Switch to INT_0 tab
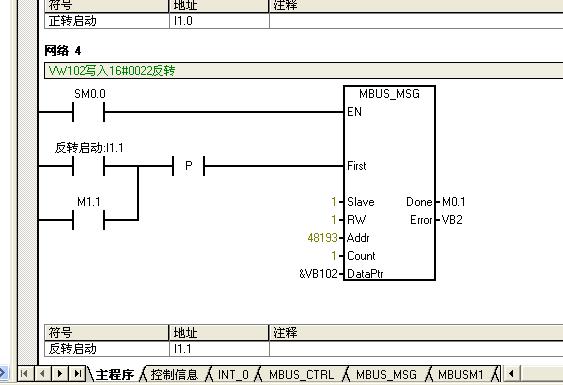The image size is (563, 385). pos(233,375)
